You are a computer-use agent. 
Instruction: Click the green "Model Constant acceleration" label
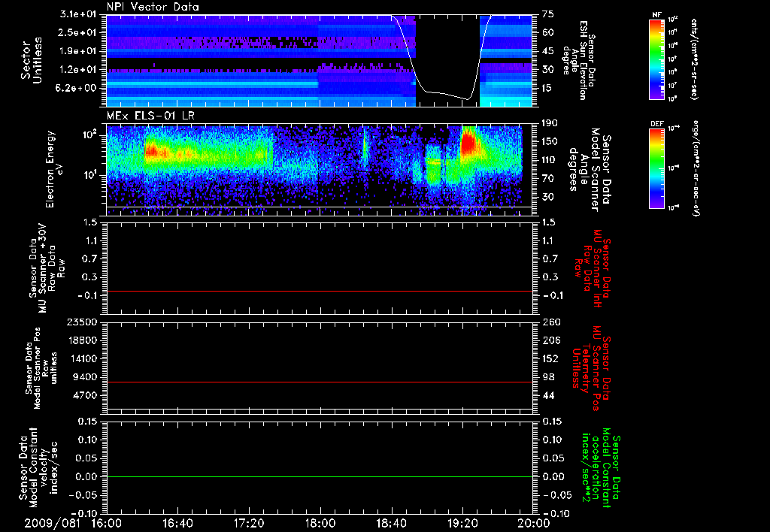click(600, 468)
